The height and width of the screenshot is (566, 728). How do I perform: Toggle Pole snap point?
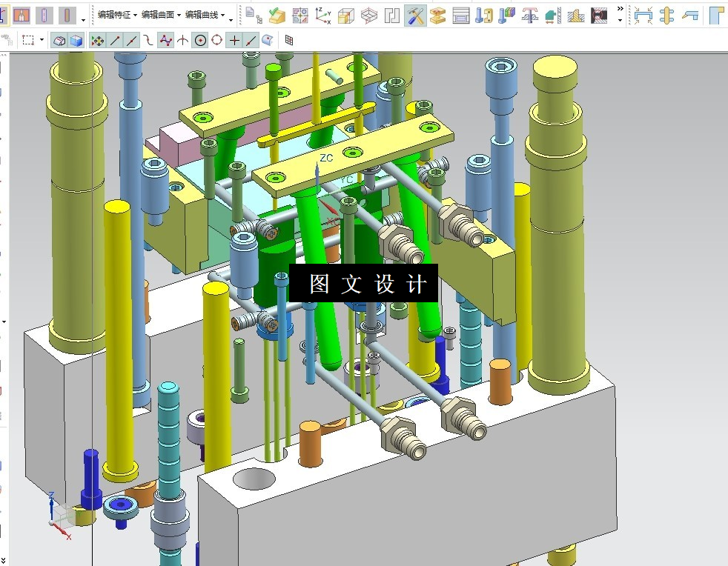point(166,41)
